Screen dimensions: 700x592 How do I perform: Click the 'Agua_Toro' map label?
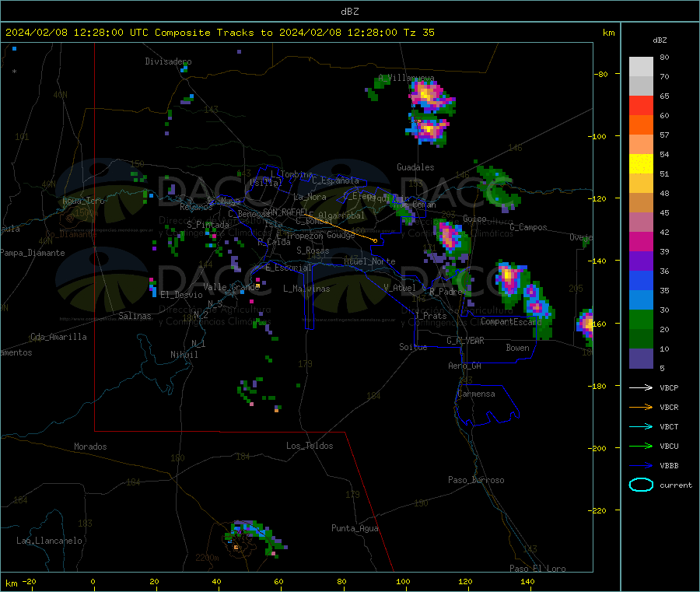83,201
